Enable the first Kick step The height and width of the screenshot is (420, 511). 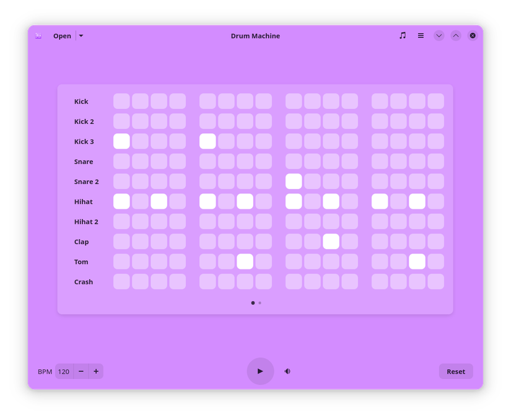click(121, 102)
